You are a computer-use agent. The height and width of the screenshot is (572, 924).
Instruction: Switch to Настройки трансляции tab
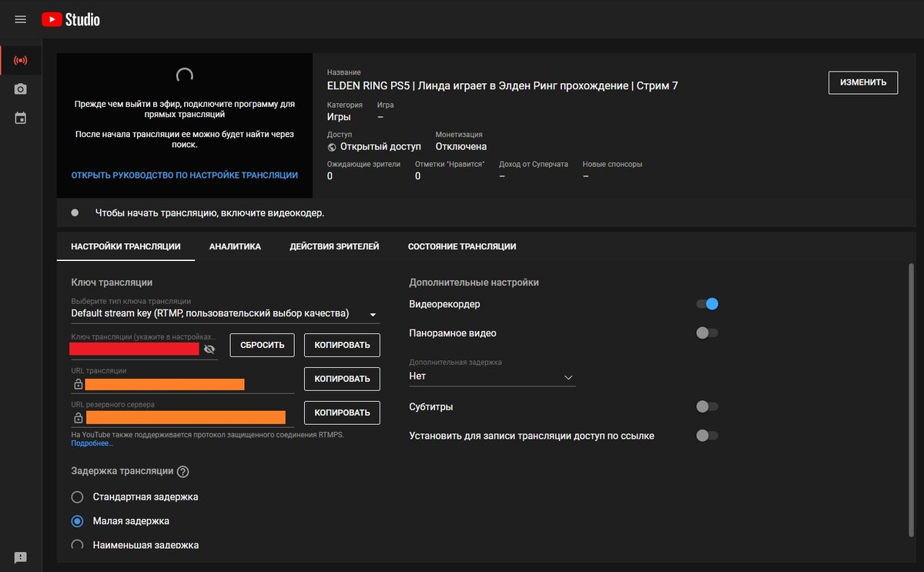tap(126, 246)
